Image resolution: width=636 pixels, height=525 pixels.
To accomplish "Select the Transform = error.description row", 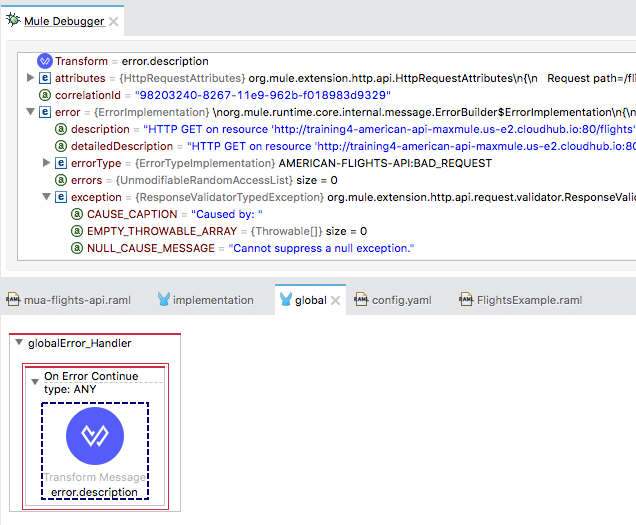I will (x=123, y=61).
